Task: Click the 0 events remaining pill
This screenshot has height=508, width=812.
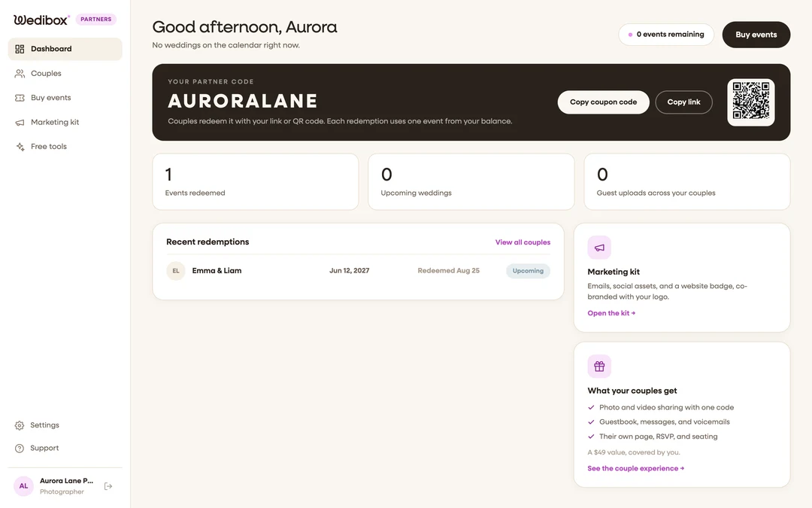Action: click(666, 34)
